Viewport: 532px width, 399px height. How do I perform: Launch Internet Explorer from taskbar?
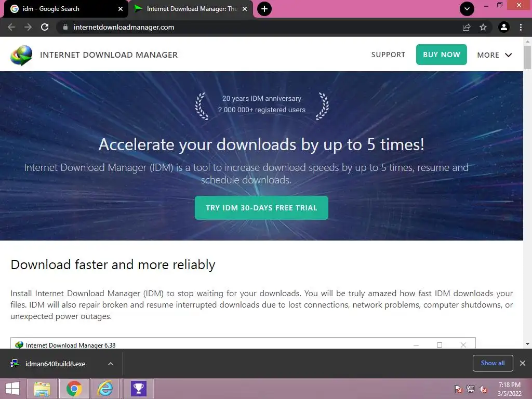(105, 389)
